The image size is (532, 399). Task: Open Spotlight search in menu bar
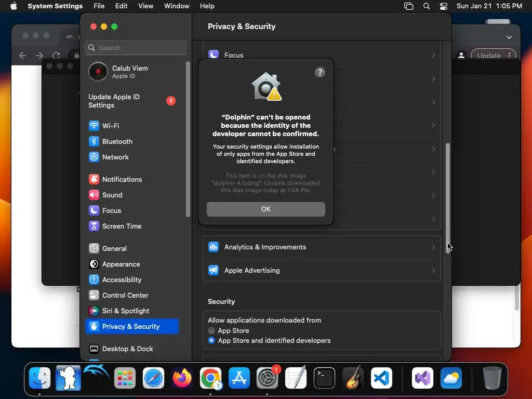pos(427,6)
